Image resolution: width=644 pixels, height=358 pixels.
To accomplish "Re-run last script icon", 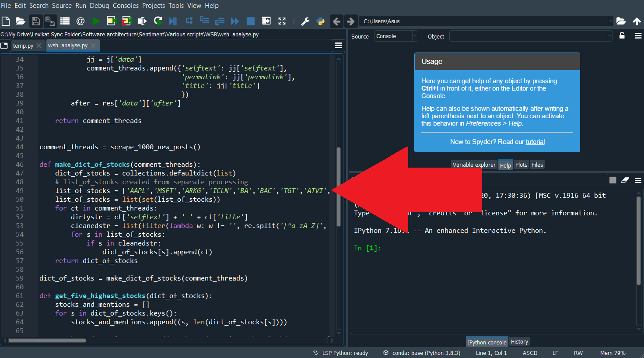I will [158, 21].
